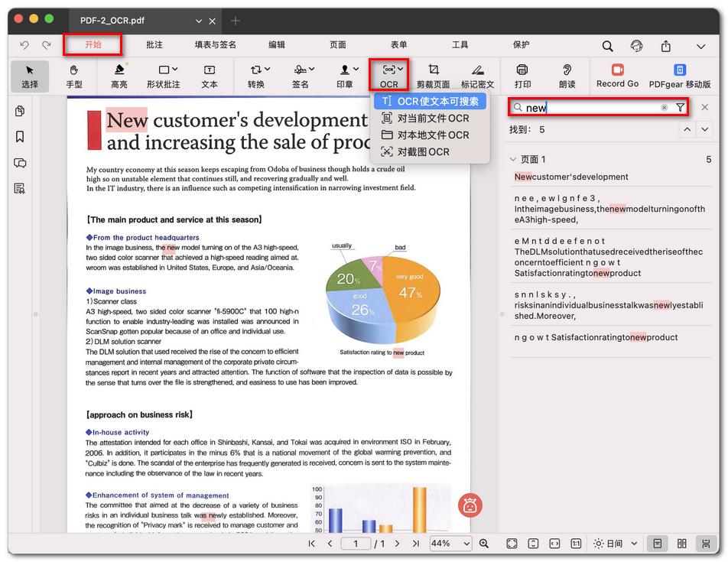Screen dimensions: 728x562
Task: Activate Read Aloud (朗读) tool
Action: [x=567, y=76]
